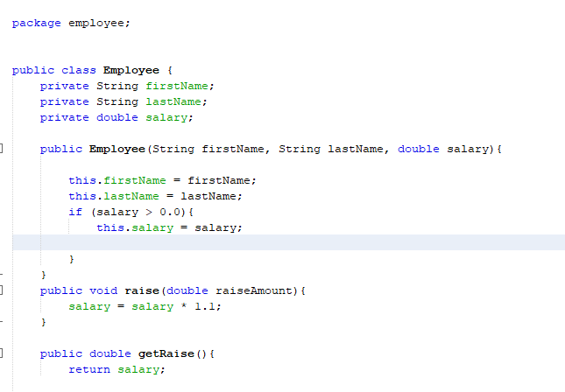Click the "return" keyword
This screenshot has height=392, width=565.
pos(89,369)
